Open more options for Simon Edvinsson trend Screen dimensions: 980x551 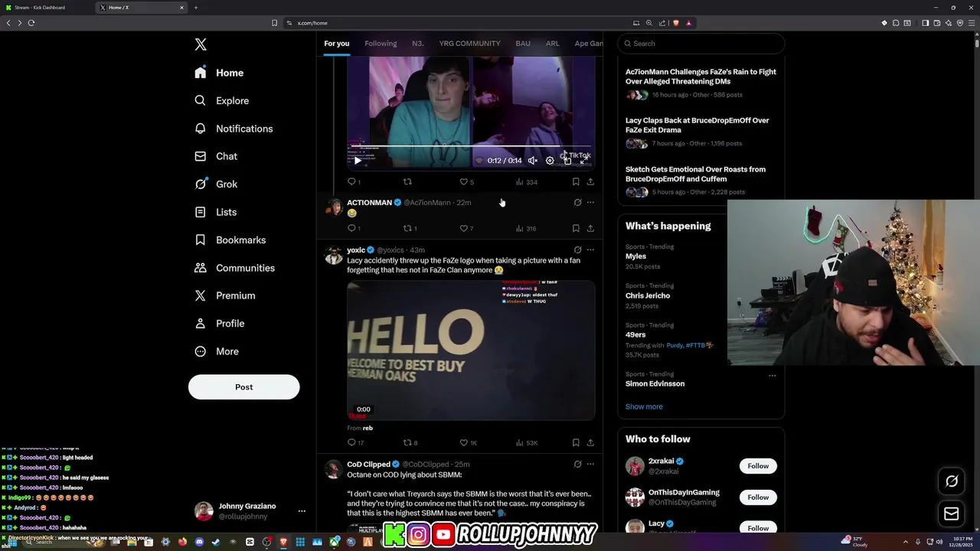click(x=772, y=375)
